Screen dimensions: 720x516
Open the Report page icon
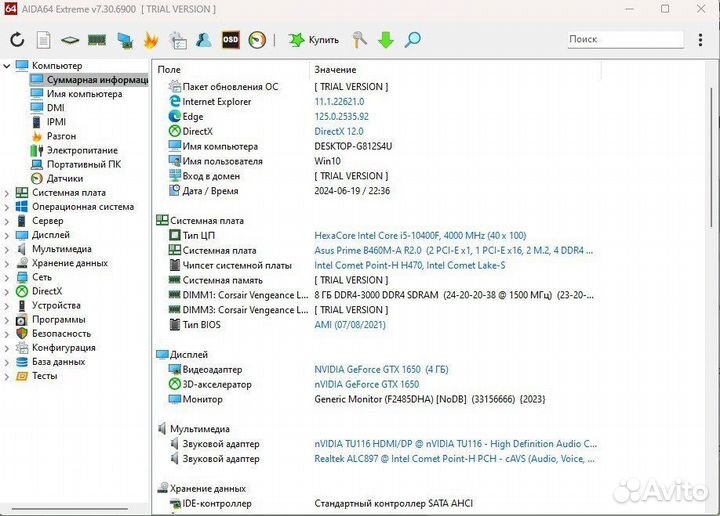pos(44,40)
